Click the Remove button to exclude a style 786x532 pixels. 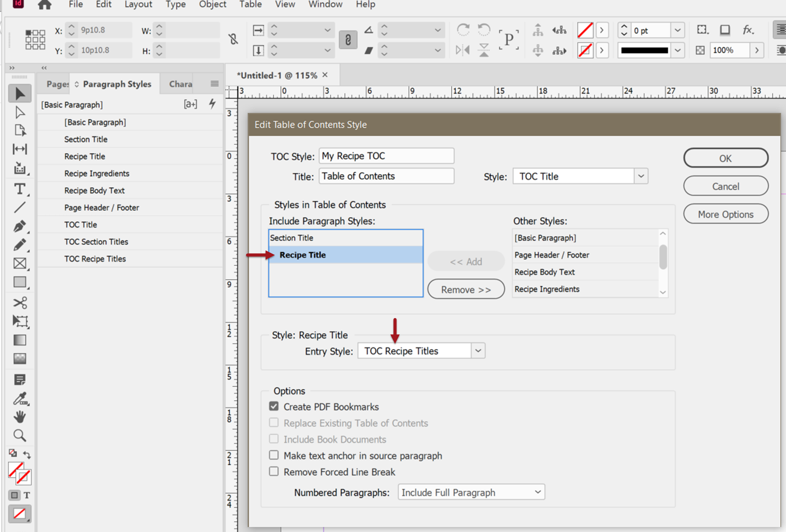(466, 289)
